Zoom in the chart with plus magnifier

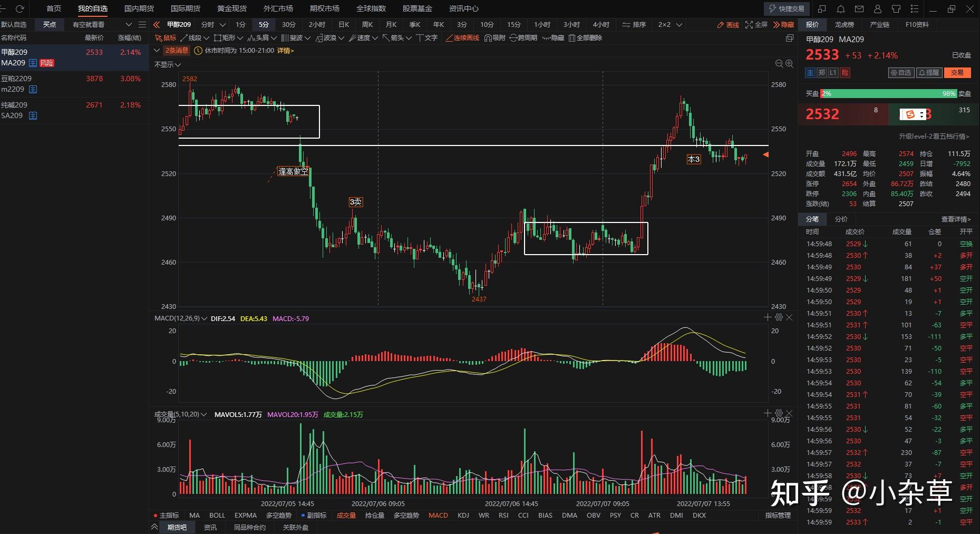789,64
